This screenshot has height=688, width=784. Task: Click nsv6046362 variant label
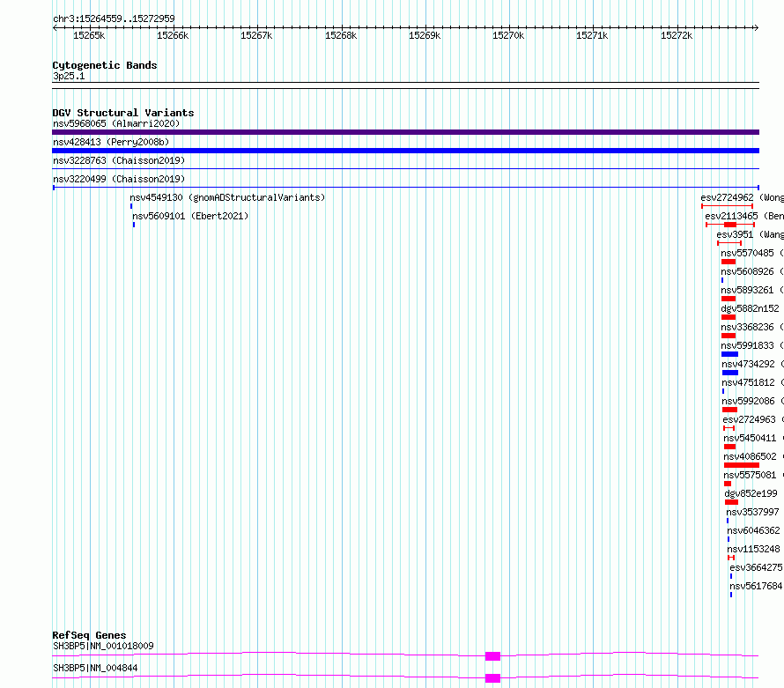click(x=753, y=530)
